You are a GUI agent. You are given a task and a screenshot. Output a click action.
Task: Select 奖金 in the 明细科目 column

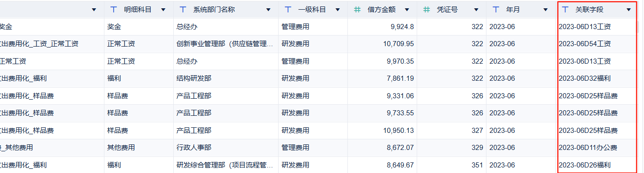[x=114, y=27]
